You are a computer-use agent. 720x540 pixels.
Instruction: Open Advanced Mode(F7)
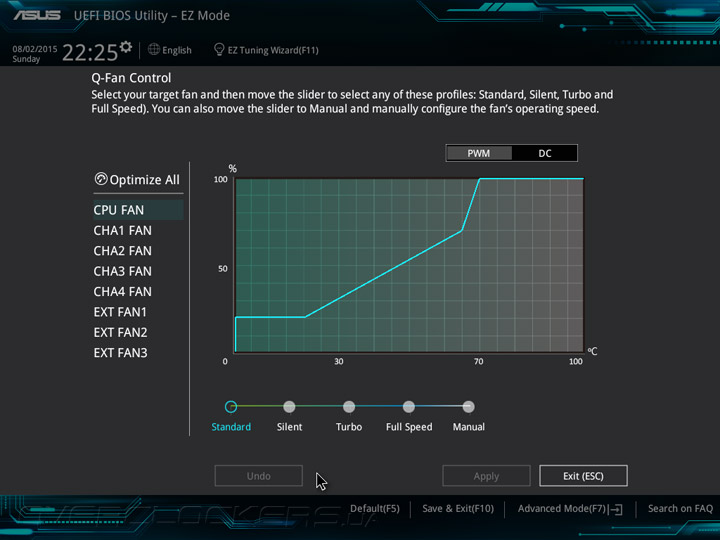coord(562,509)
